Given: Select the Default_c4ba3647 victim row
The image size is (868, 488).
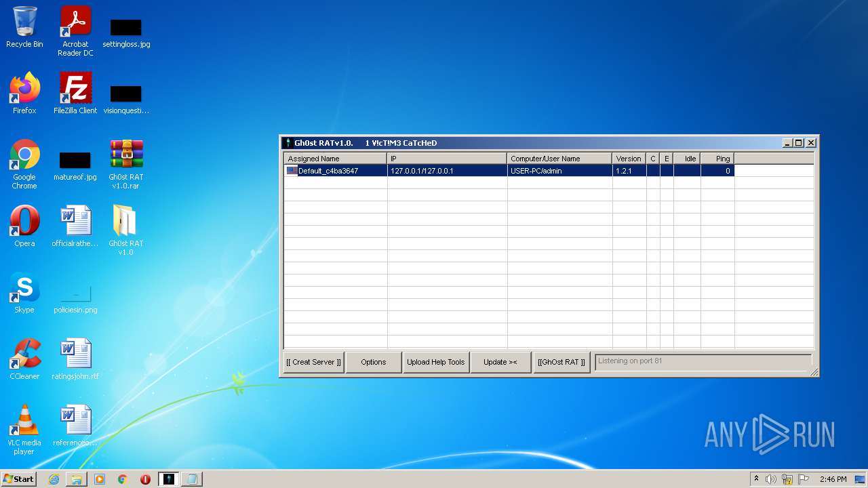Looking at the screenshot, I should coord(509,171).
